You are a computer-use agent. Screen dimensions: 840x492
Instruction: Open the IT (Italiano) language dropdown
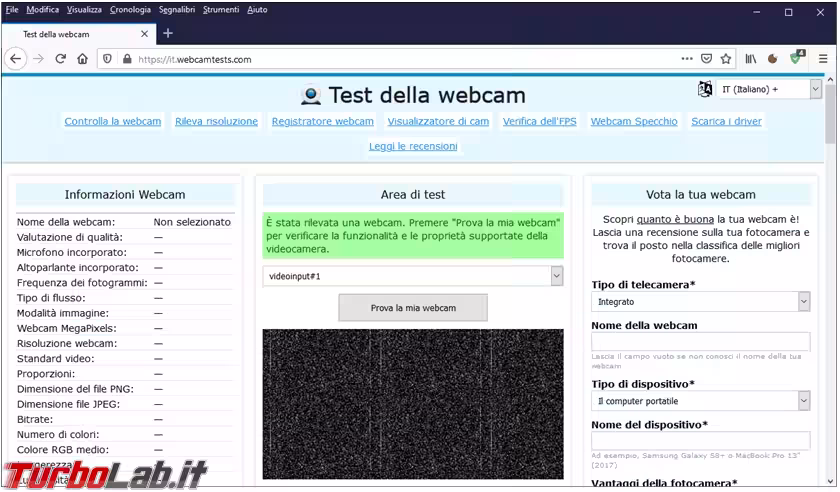[769, 89]
